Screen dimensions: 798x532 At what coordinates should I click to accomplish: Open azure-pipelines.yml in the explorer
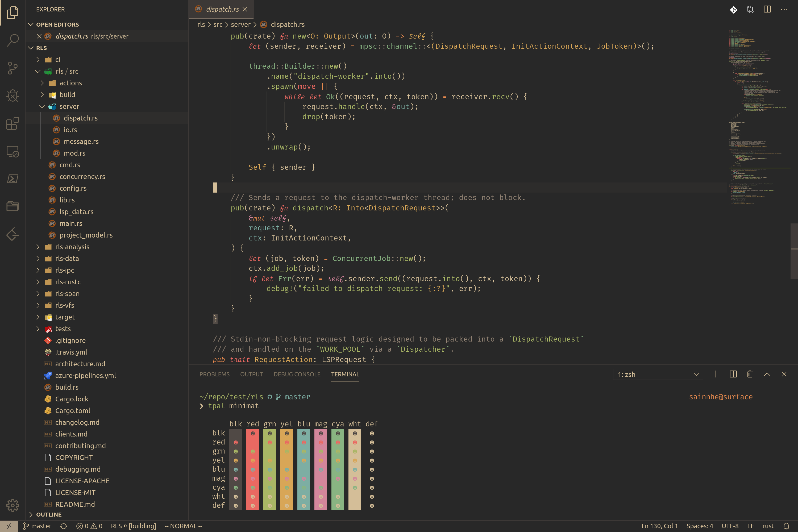click(85, 375)
